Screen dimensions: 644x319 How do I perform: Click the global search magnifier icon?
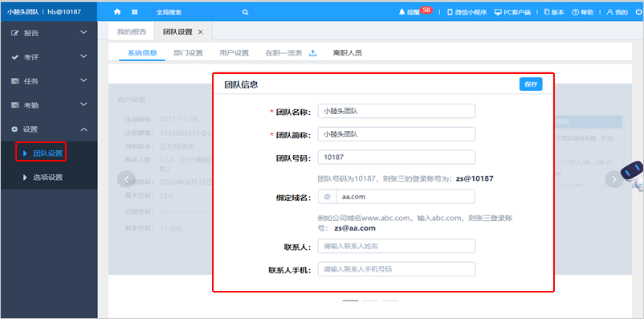[245, 12]
